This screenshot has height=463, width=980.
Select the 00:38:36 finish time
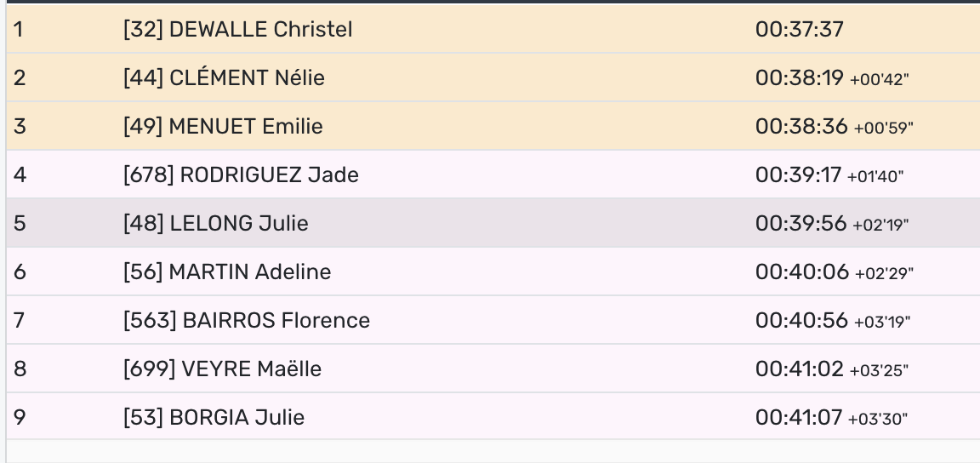[x=801, y=127]
